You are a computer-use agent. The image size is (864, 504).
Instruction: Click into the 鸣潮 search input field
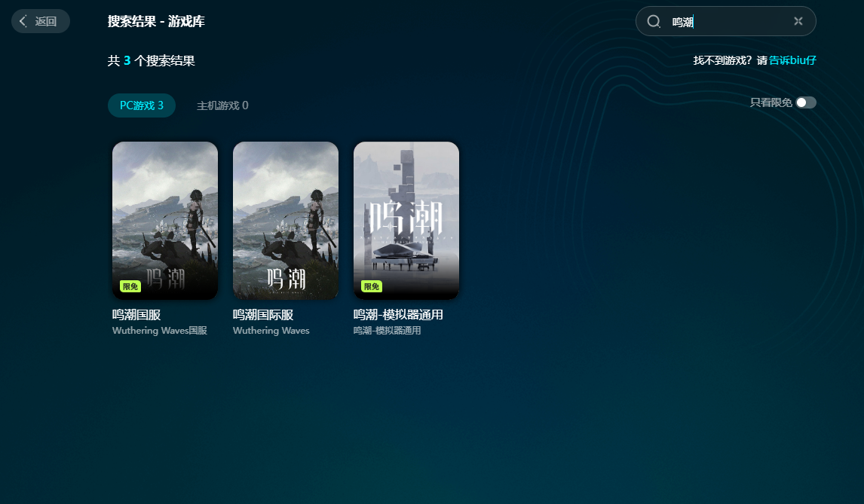coord(728,22)
